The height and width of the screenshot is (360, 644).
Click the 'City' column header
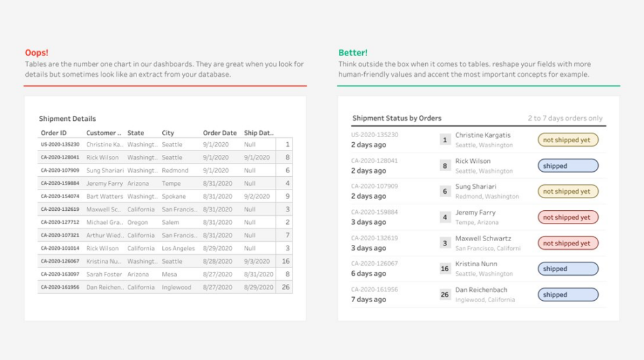pos(168,133)
